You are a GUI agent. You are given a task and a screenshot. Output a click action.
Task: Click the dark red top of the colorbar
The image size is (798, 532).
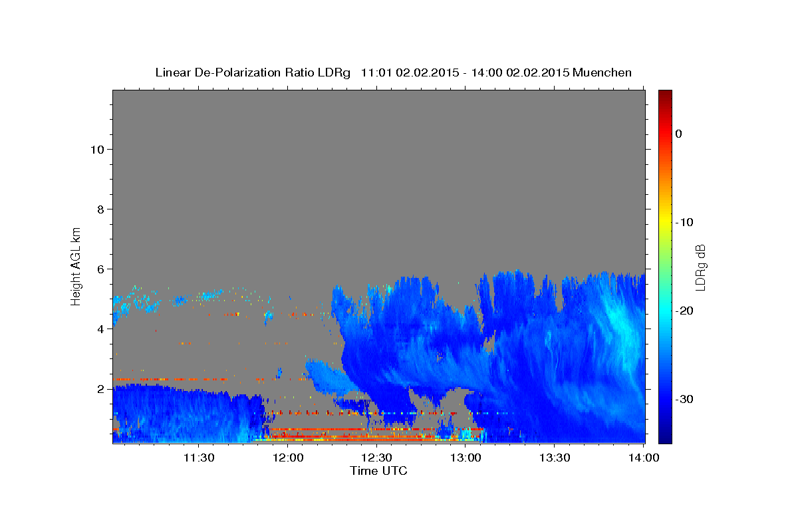click(x=665, y=96)
